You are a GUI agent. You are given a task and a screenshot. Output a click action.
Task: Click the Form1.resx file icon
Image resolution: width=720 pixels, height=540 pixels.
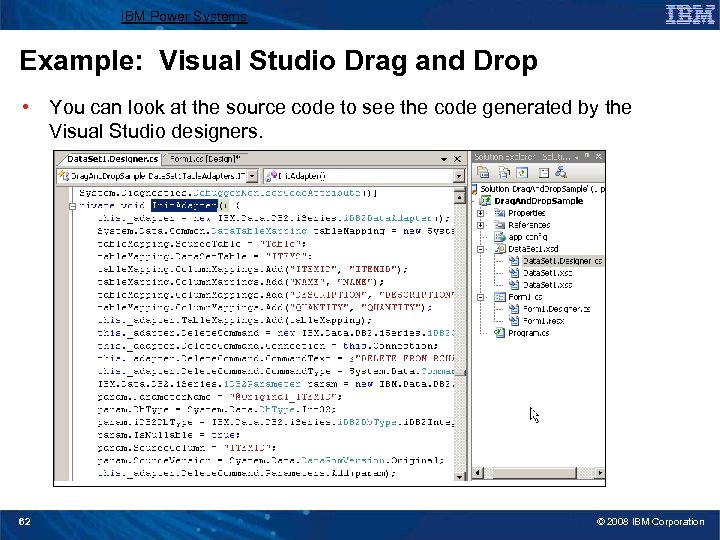tap(514, 321)
